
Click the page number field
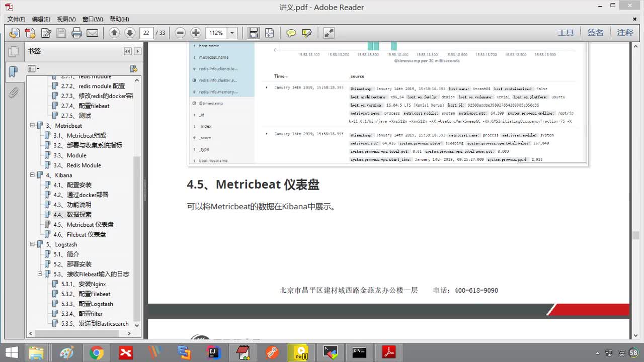pos(146,33)
